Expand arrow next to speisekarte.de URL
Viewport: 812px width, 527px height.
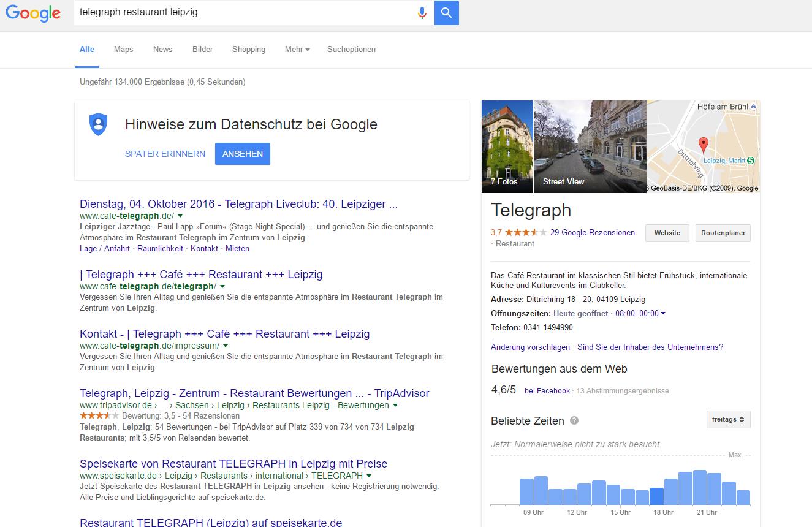(x=370, y=476)
